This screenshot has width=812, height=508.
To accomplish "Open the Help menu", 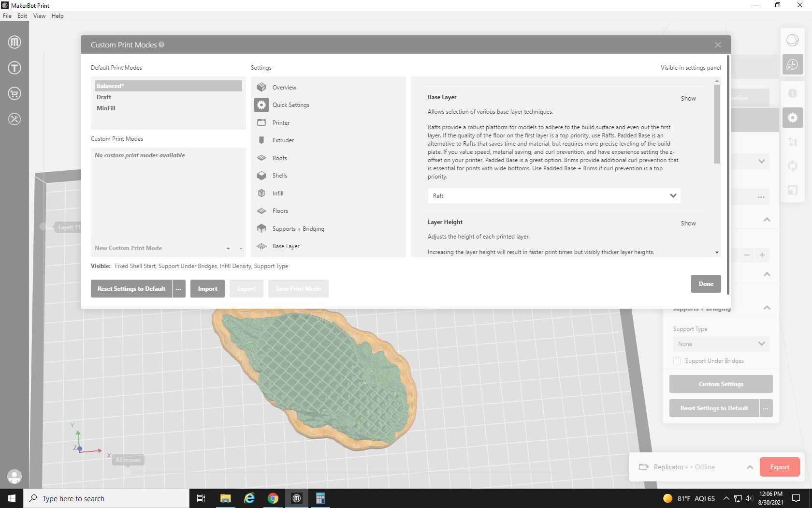I will 58,16.
